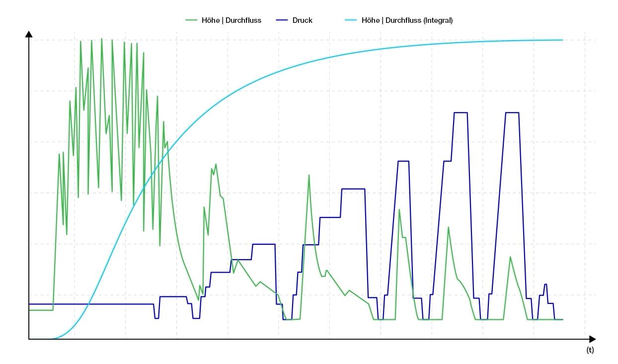Toggle the Druck legend label

point(303,20)
